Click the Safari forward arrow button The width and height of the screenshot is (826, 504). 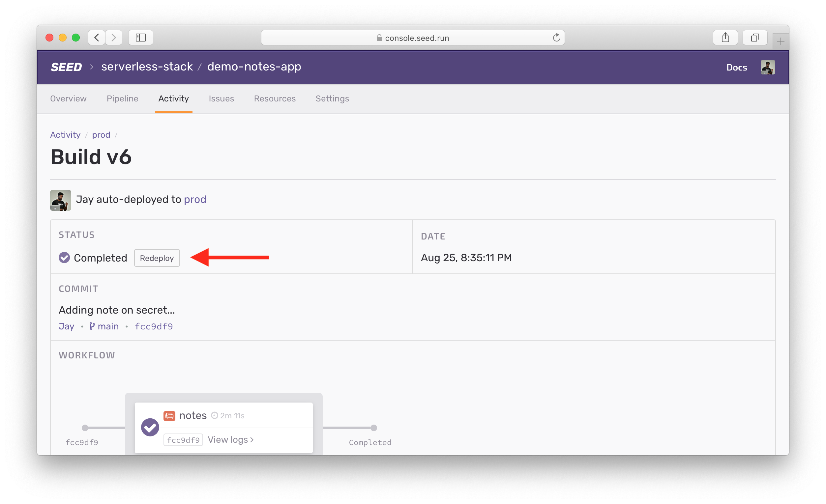[x=114, y=38]
